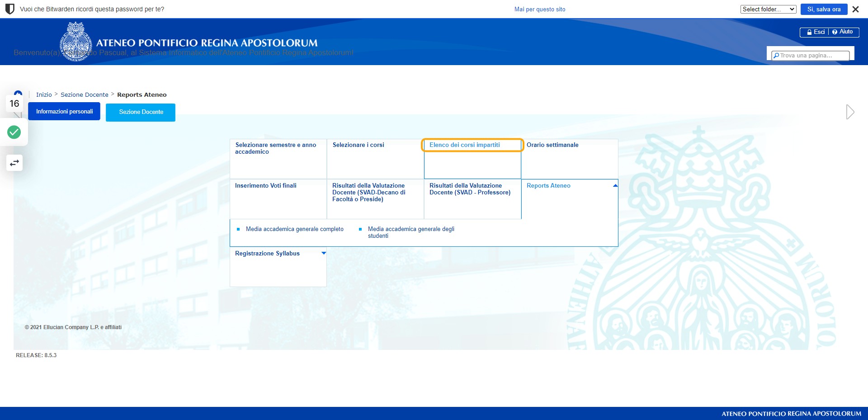Open Elenco dei corsi impartiti
This screenshot has width=868, height=420.
(472, 159)
